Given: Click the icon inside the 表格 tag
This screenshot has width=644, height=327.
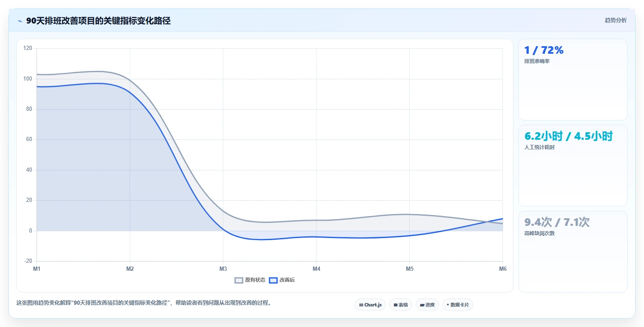Looking at the screenshot, I should pyautogui.click(x=395, y=305).
